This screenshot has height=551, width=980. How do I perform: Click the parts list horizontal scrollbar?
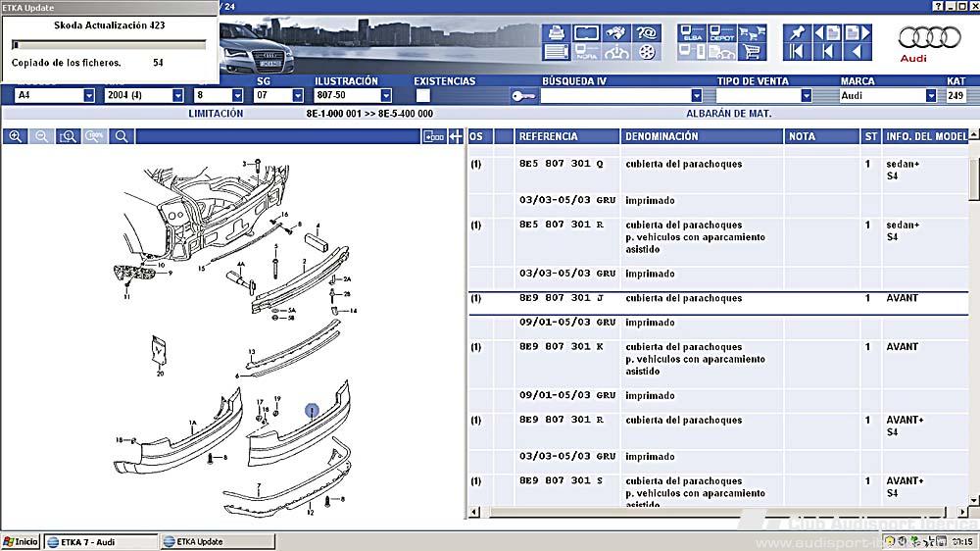point(718,512)
